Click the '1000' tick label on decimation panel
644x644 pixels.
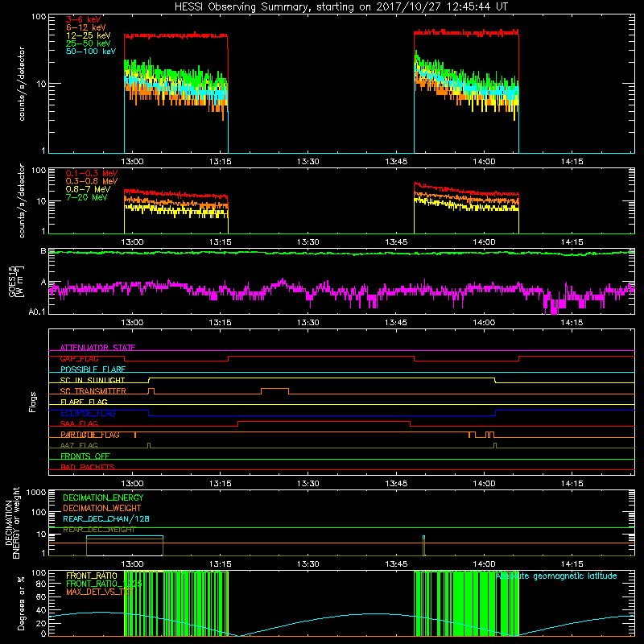pos(36,493)
